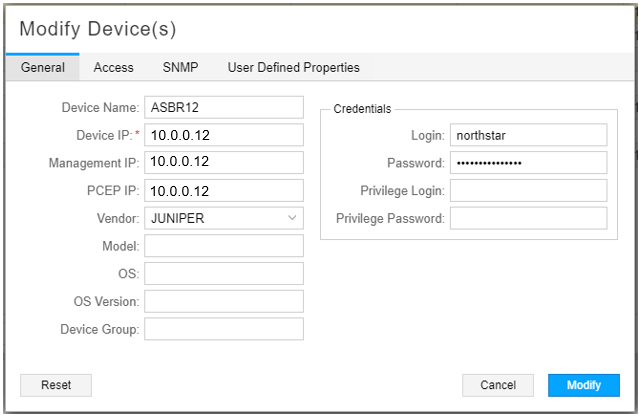This screenshot has height=417, width=640.
Task: Select the Privilege Password field
Action: [528, 218]
